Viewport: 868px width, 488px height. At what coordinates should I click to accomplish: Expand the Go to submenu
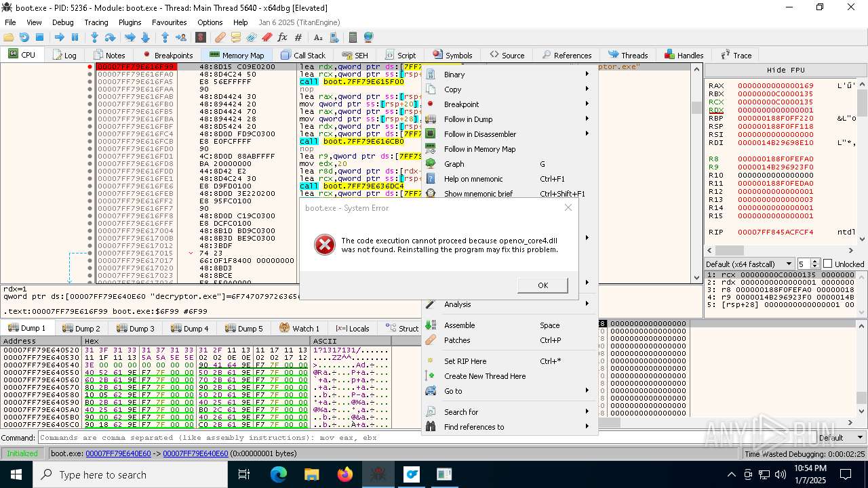[x=509, y=391]
